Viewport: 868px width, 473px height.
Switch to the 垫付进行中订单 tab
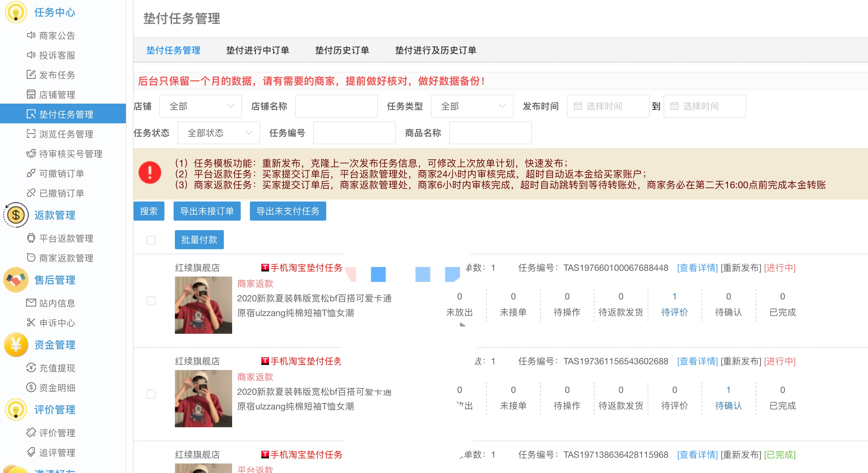pyautogui.click(x=258, y=50)
